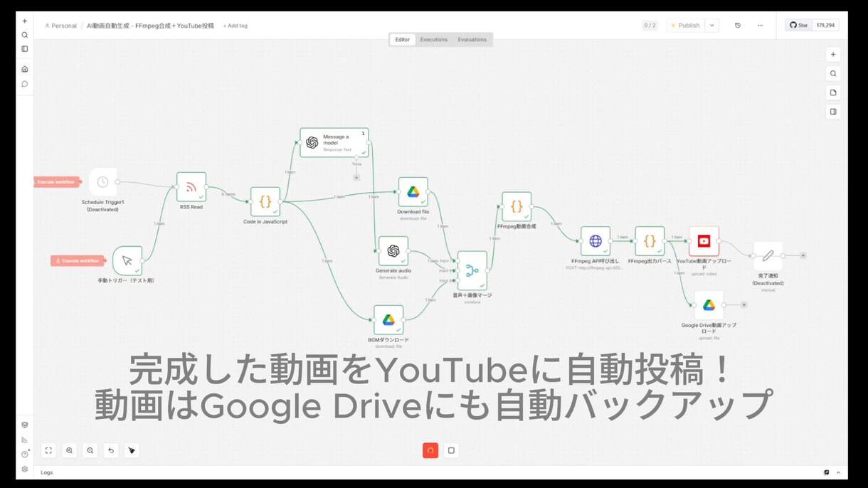Screen dimensions: 868x488
Task: Open the RSS Read node
Action: tap(191, 187)
